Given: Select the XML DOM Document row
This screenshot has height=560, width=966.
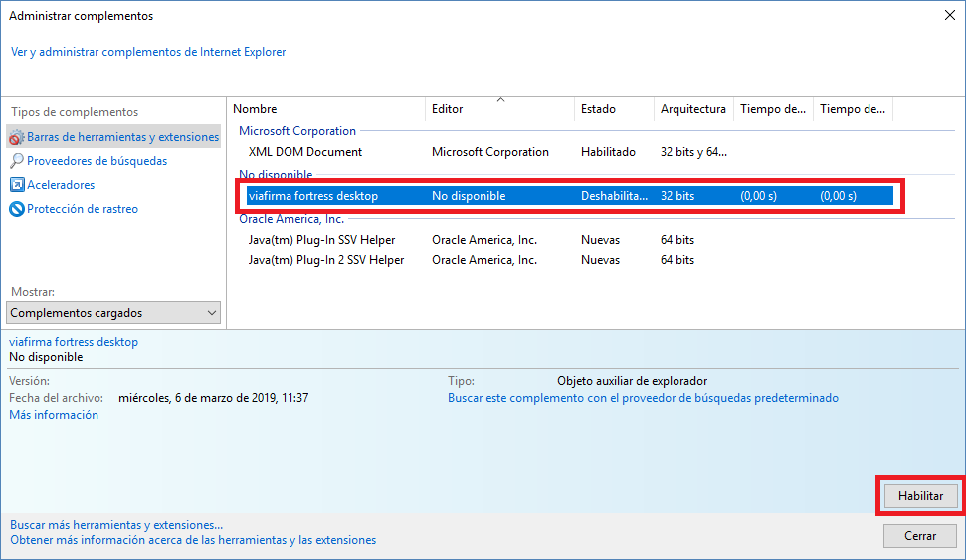Looking at the screenshot, I should (x=570, y=152).
